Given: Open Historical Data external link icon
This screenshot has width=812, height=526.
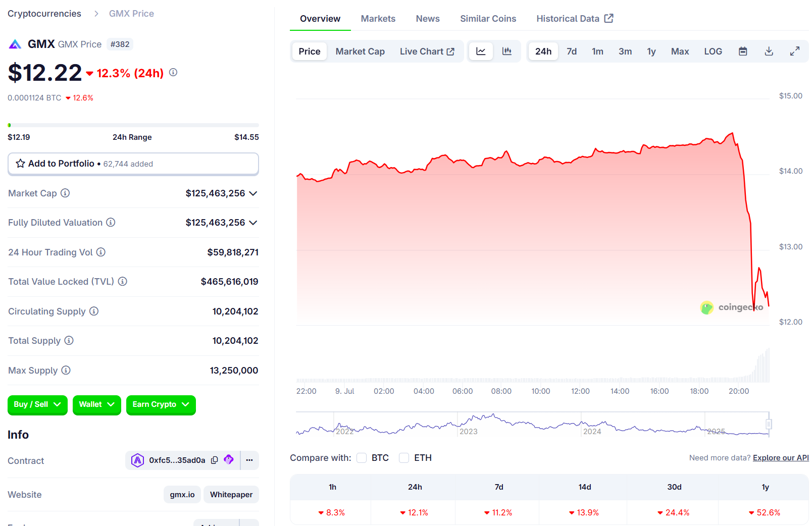Looking at the screenshot, I should (x=609, y=18).
